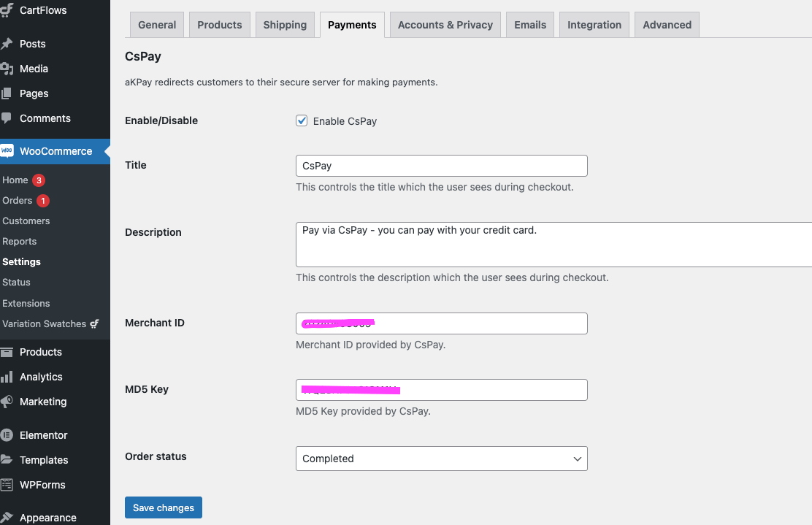Open the Products sidebar menu item
This screenshot has height=525, width=812.
pos(40,352)
